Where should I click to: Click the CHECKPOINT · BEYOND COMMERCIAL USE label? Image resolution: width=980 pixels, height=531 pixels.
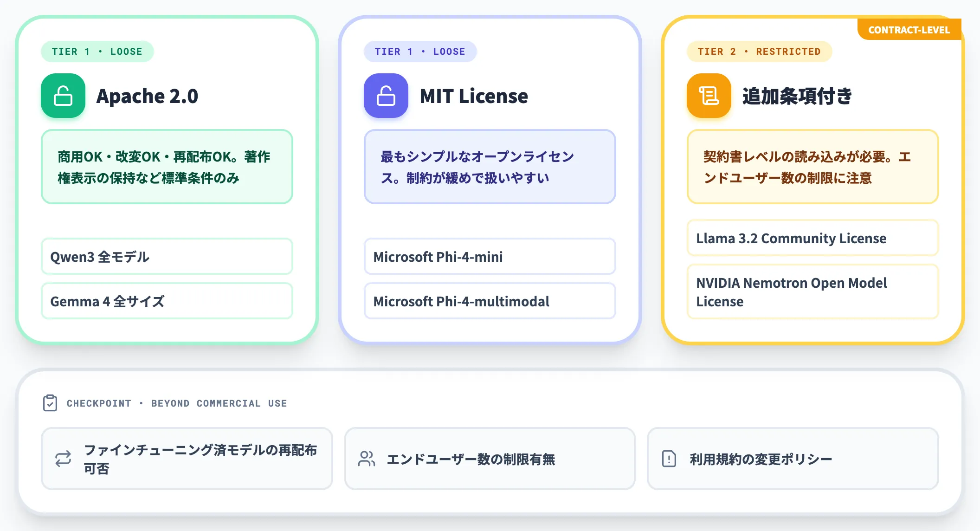[x=177, y=403]
